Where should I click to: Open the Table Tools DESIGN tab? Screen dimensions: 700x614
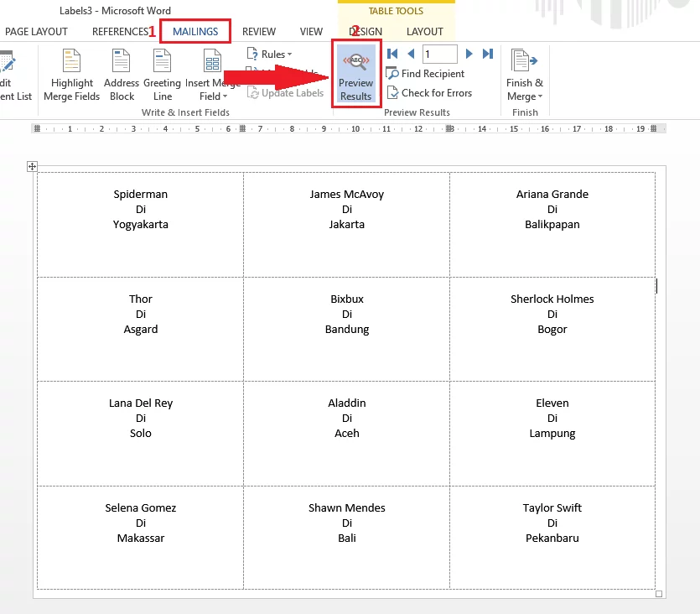[x=366, y=31]
